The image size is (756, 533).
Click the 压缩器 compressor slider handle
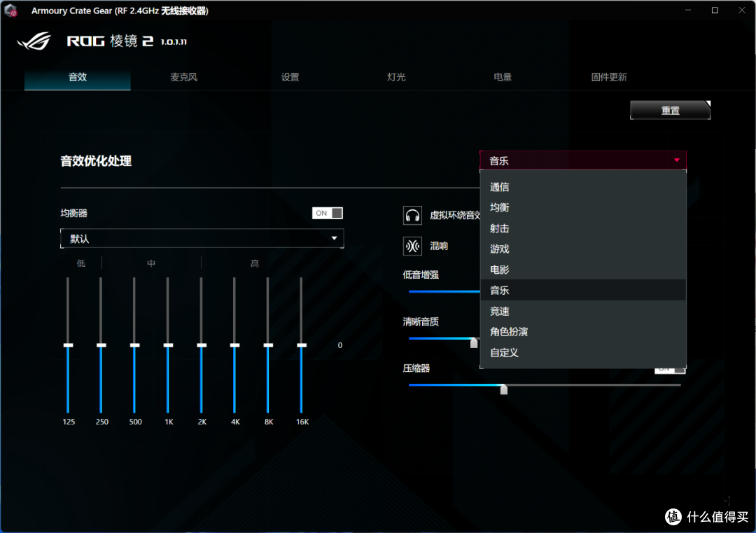504,389
